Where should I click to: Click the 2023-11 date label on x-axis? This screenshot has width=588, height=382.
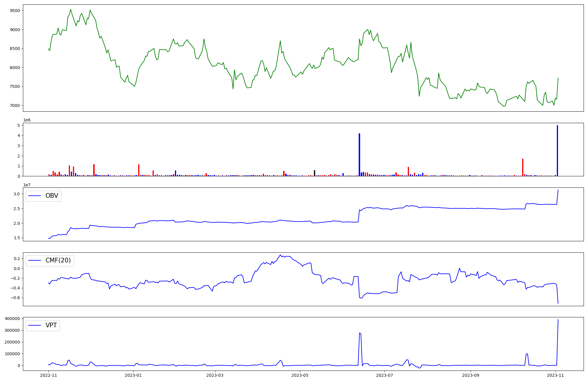(555, 375)
